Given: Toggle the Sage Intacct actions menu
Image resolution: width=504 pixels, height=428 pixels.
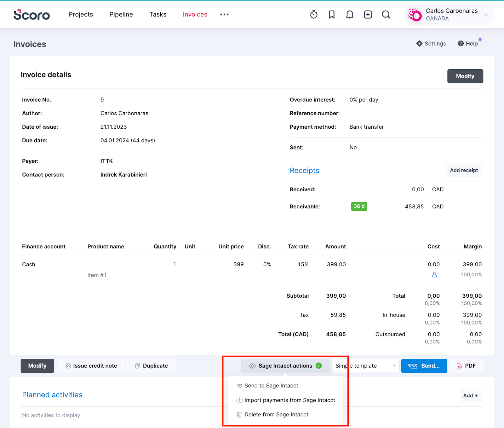Looking at the screenshot, I should tap(285, 366).
